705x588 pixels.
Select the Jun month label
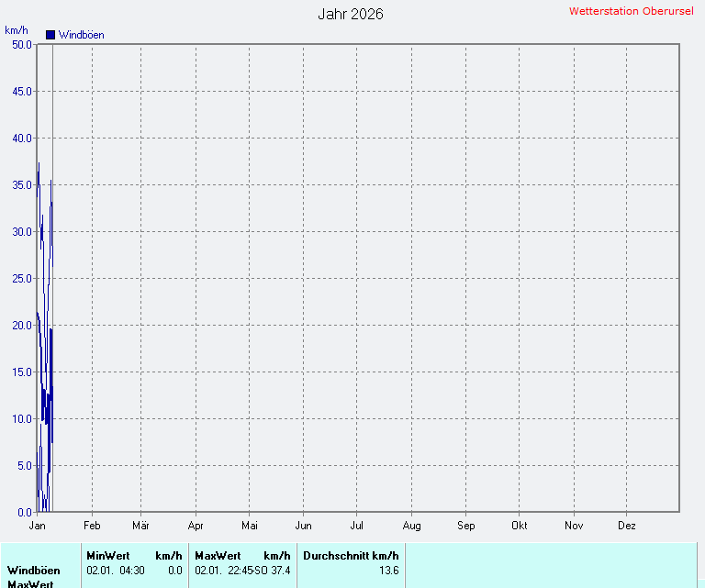[304, 526]
